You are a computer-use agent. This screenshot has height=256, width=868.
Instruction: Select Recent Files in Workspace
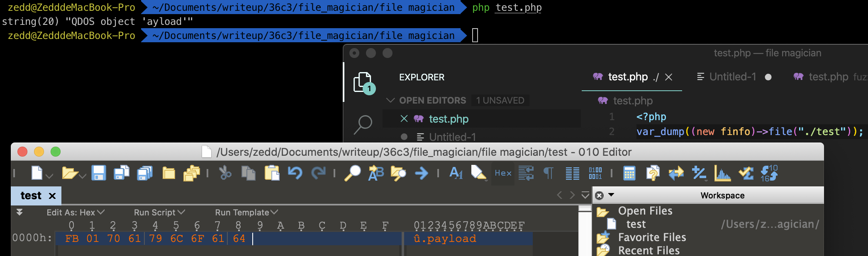tap(649, 251)
